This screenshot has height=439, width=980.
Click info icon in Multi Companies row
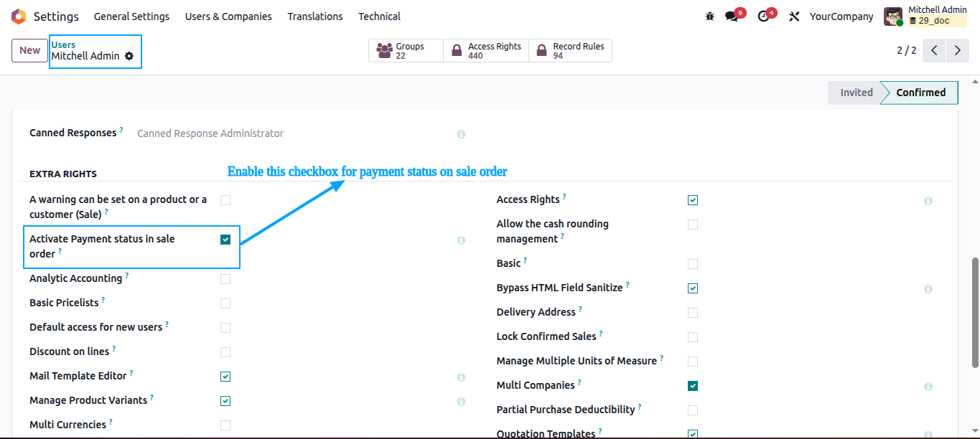click(x=928, y=387)
